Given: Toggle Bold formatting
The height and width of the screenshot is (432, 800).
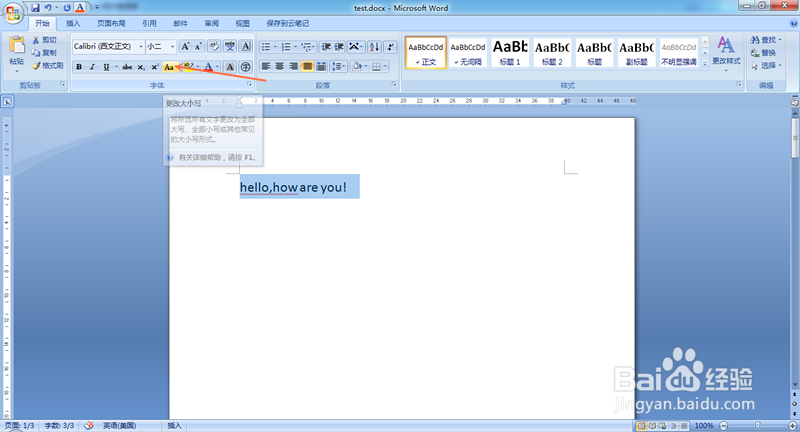Looking at the screenshot, I should tap(79, 67).
